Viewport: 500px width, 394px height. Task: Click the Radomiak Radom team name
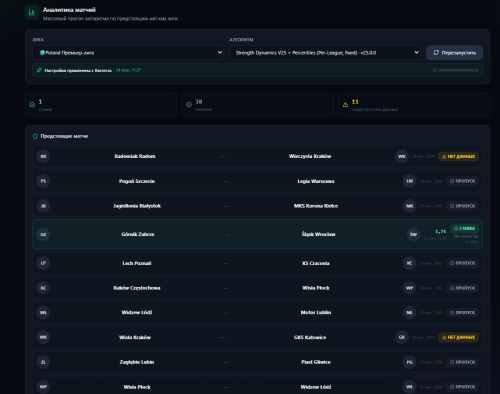tap(135, 156)
